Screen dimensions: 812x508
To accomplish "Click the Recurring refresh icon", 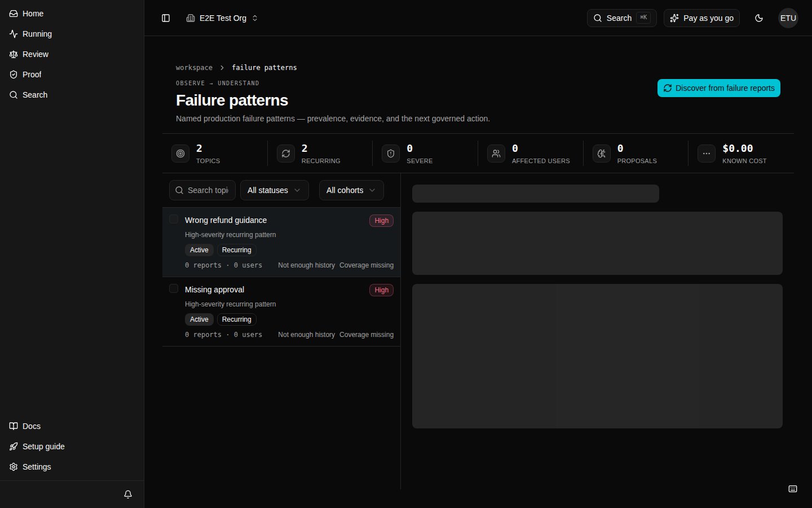I will pos(286,154).
